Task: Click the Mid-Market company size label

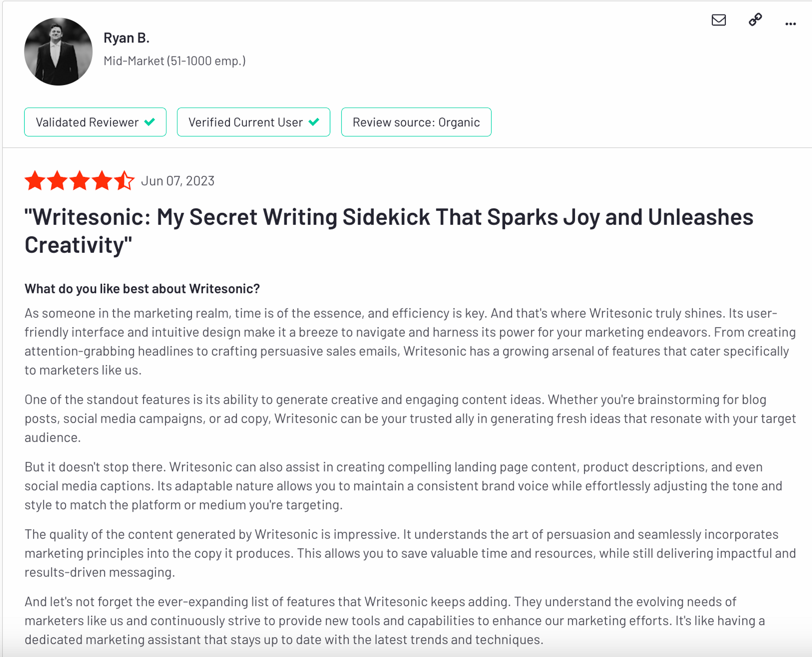Action: point(175,61)
